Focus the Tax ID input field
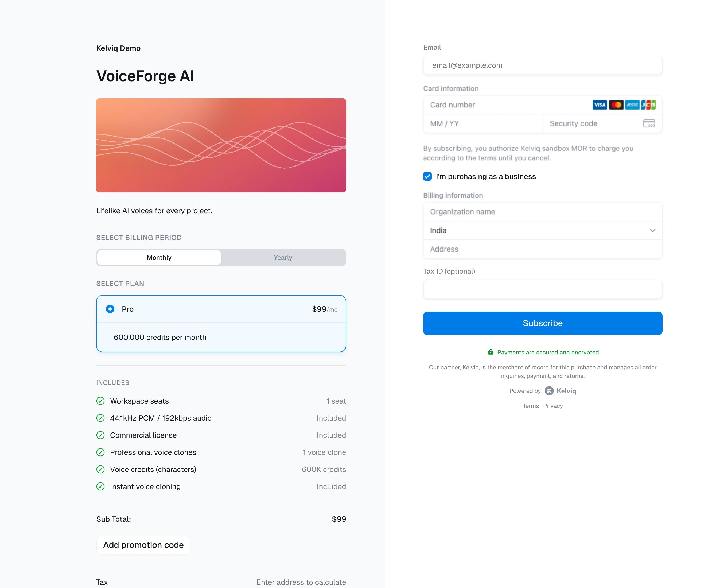The width and height of the screenshot is (716, 588). [x=542, y=289]
